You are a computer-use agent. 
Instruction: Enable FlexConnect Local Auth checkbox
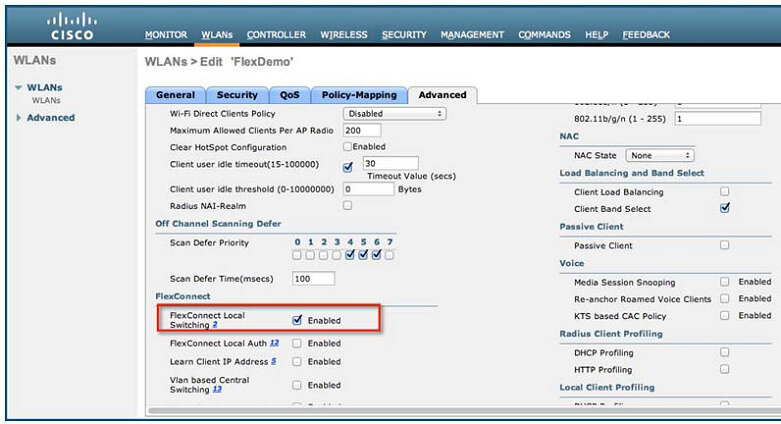297,343
